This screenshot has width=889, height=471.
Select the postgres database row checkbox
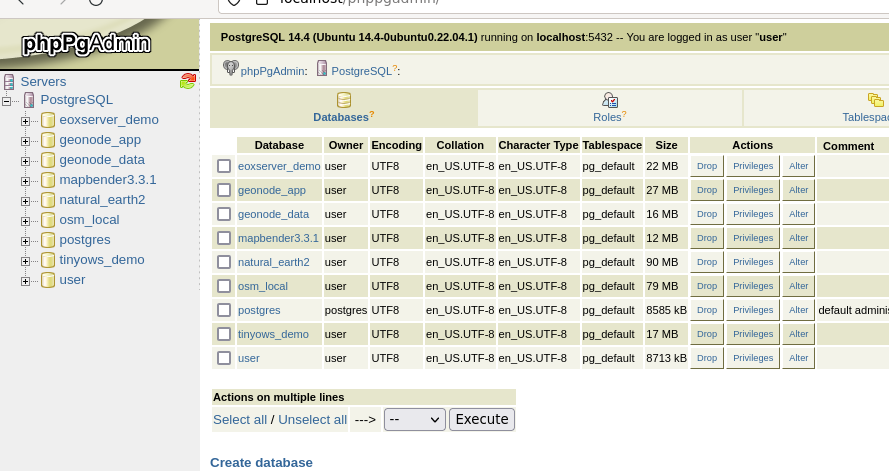(224, 310)
